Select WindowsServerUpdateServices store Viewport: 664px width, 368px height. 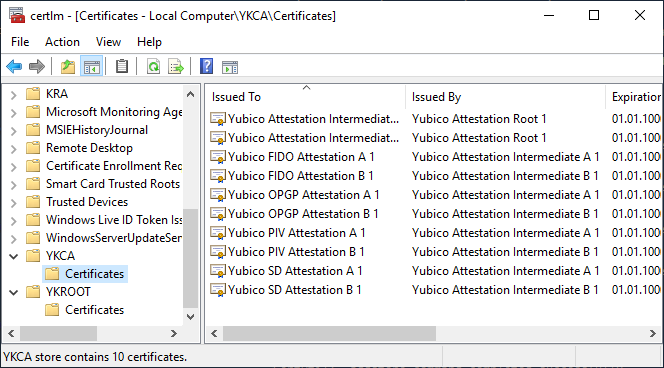click(x=114, y=238)
